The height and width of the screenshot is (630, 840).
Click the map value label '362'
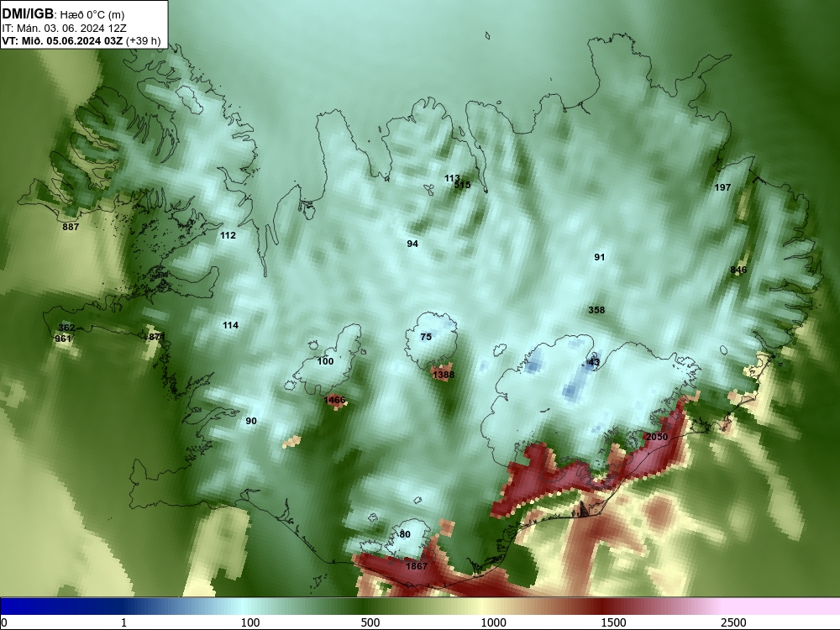tap(66, 328)
